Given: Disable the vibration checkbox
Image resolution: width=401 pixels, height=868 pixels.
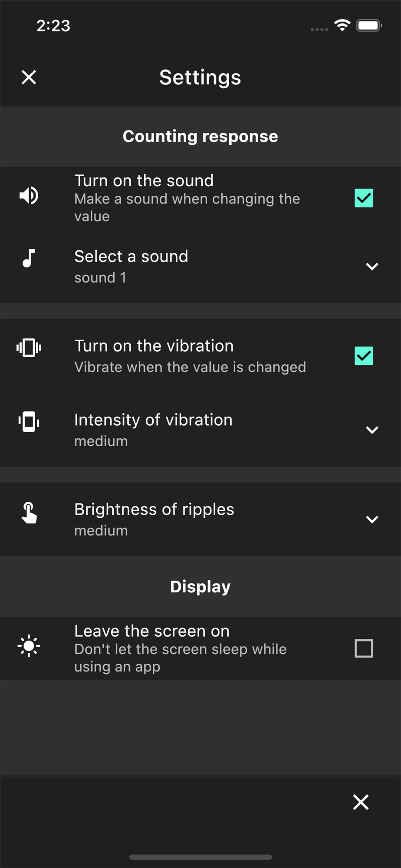Looking at the screenshot, I should click(x=364, y=356).
